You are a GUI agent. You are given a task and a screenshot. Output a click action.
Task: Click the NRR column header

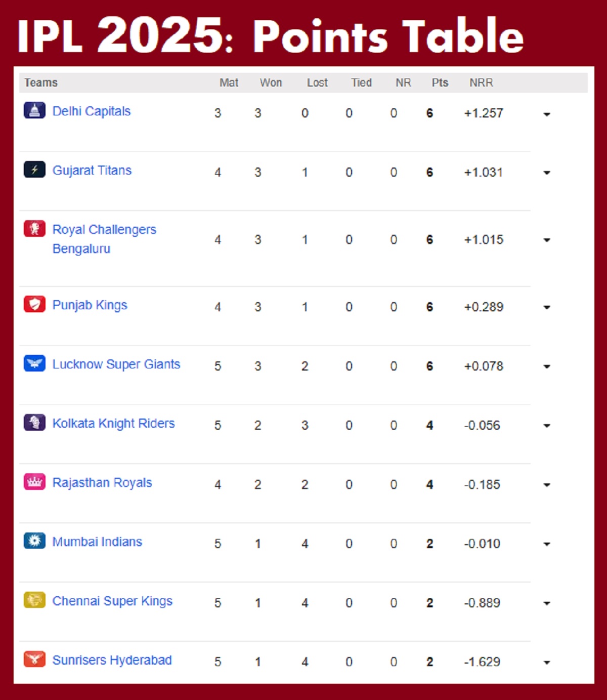click(481, 83)
